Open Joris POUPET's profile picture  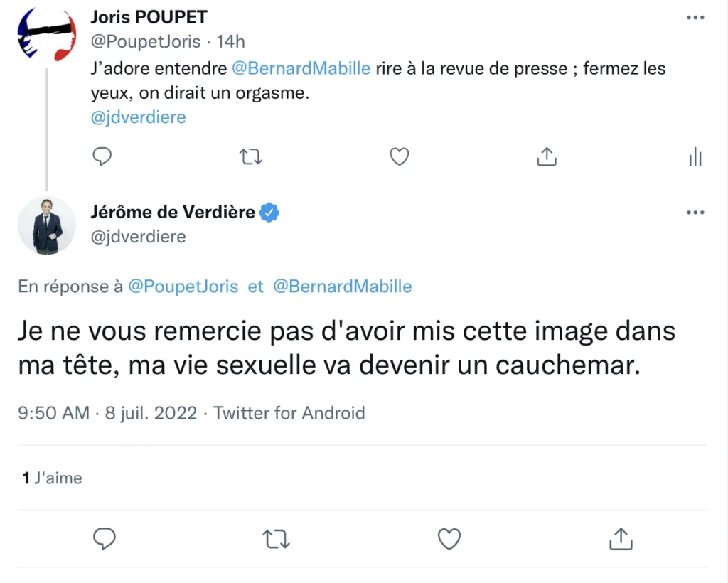pyautogui.click(x=46, y=32)
